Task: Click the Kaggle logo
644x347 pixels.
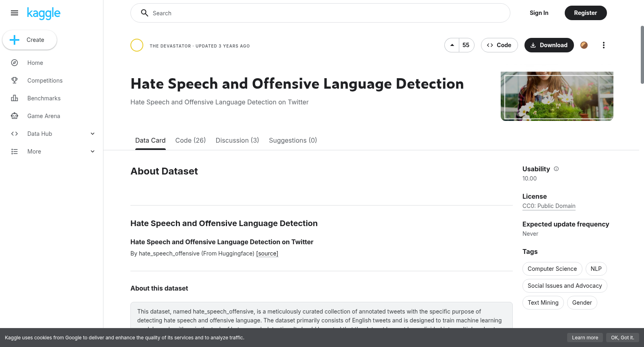Action: pyautogui.click(x=43, y=13)
